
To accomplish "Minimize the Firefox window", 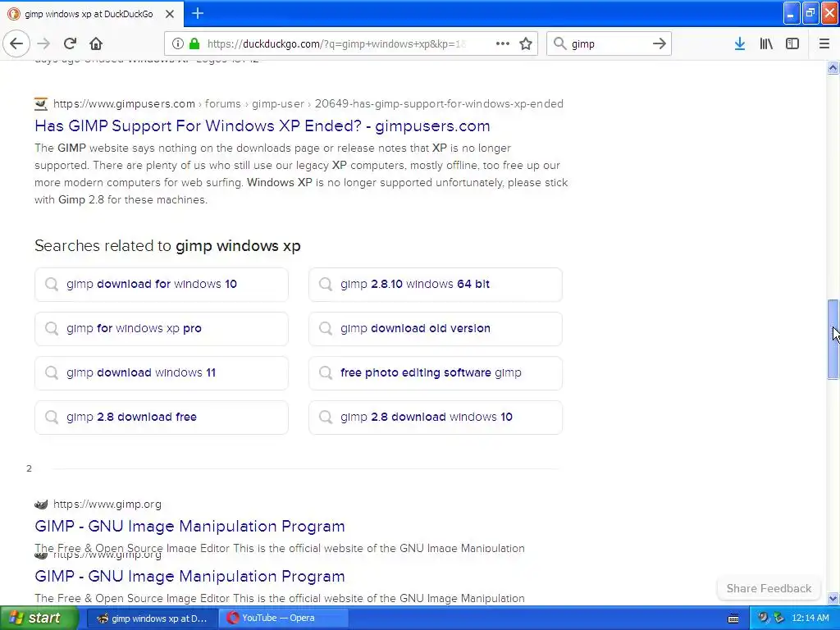I will tap(792, 13).
